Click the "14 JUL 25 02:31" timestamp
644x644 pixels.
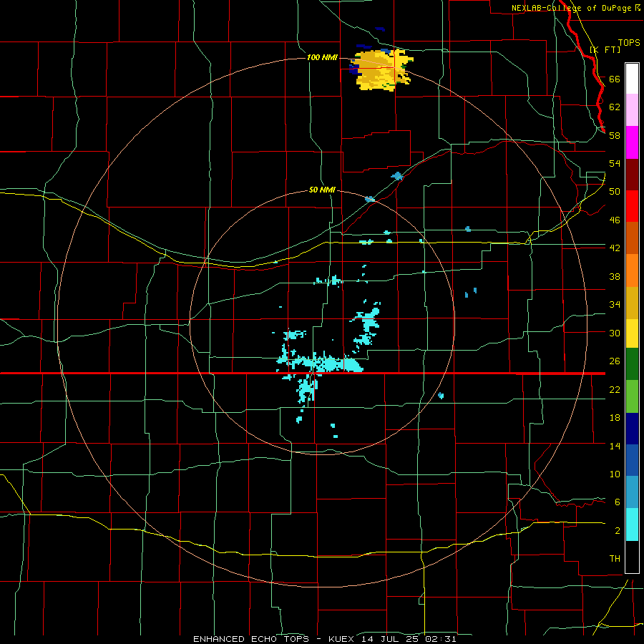tap(409, 639)
